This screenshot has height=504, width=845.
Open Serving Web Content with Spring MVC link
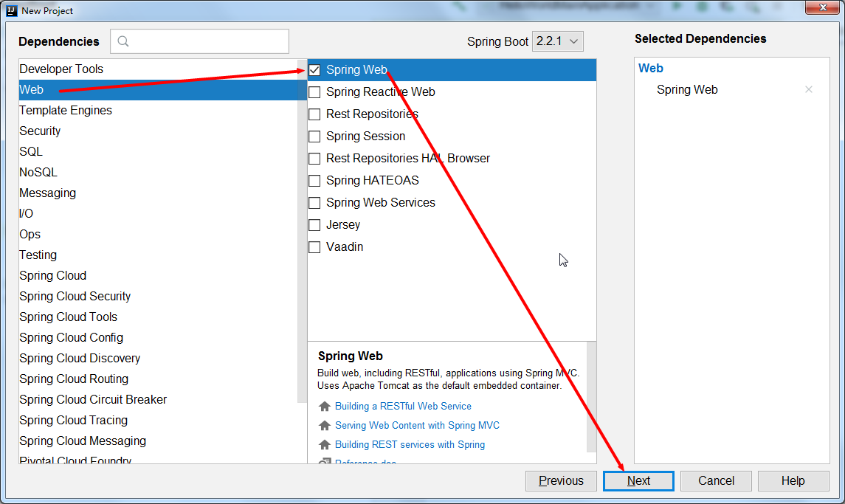[x=417, y=426]
